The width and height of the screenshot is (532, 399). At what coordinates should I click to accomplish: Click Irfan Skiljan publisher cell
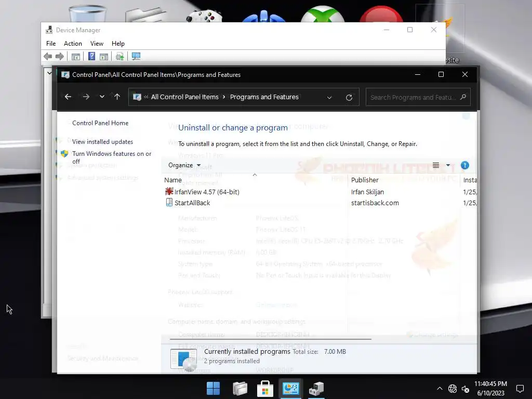tap(367, 192)
